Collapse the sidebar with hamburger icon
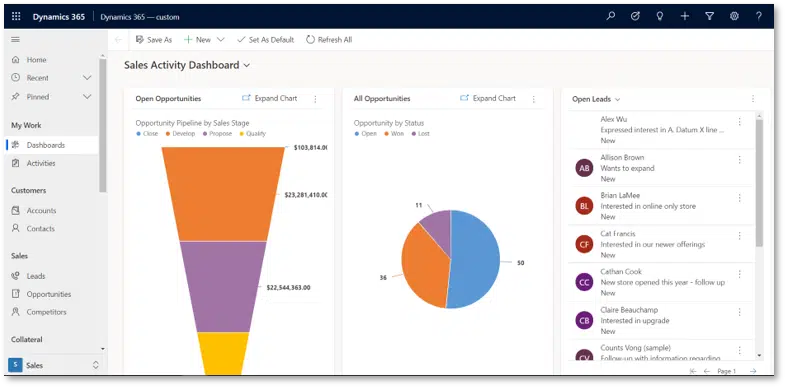This screenshot has height=387, width=785. [16, 40]
